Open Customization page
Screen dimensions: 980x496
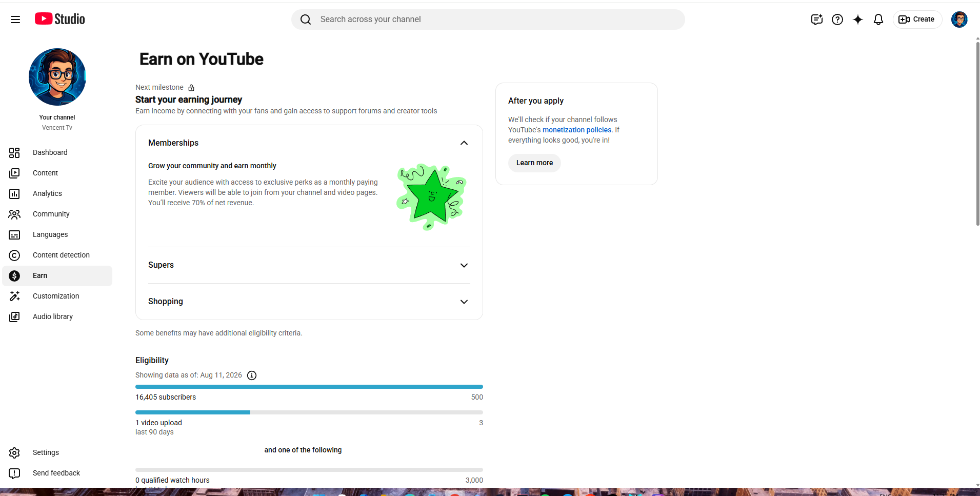tap(56, 296)
